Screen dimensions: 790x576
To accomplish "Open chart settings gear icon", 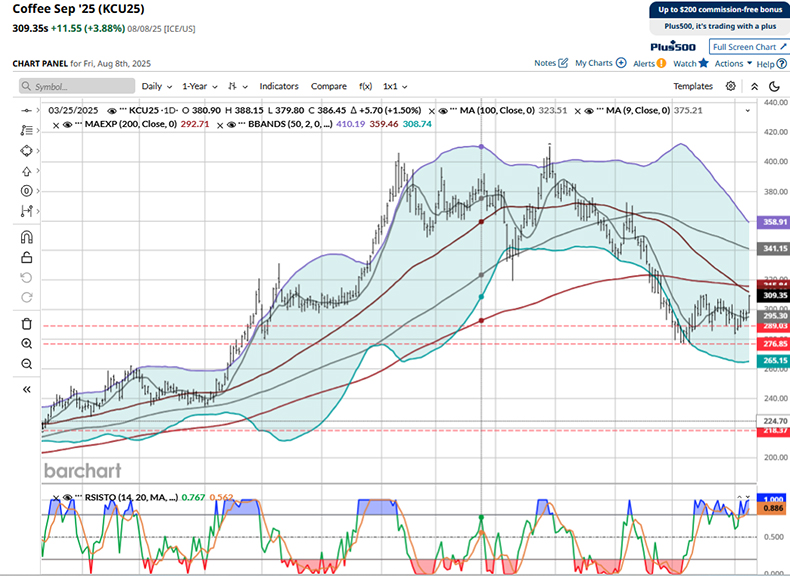I will (x=731, y=86).
